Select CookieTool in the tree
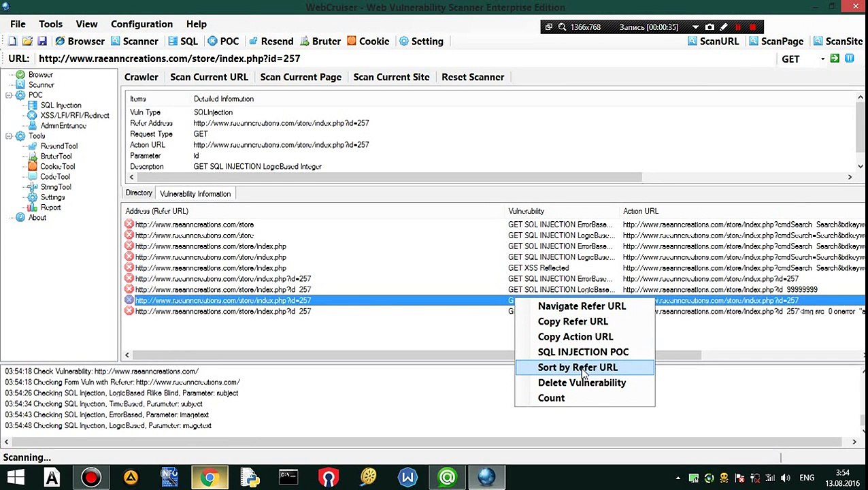868x490 pixels. pyautogui.click(x=57, y=167)
